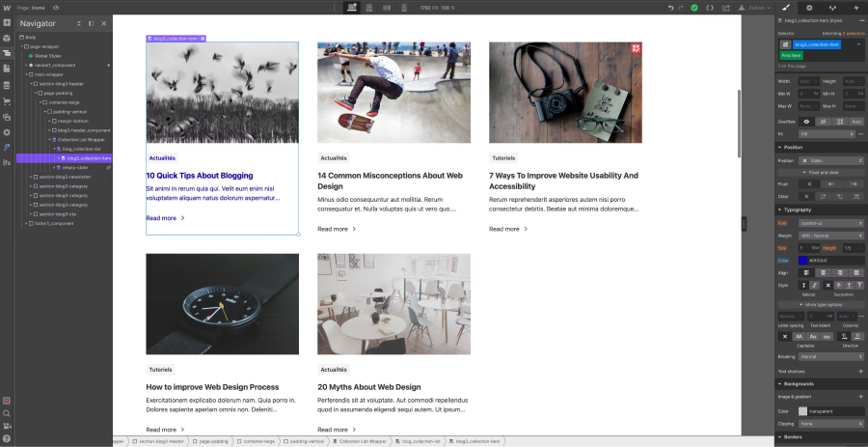Click the Webflow W logo menu

click(7, 8)
